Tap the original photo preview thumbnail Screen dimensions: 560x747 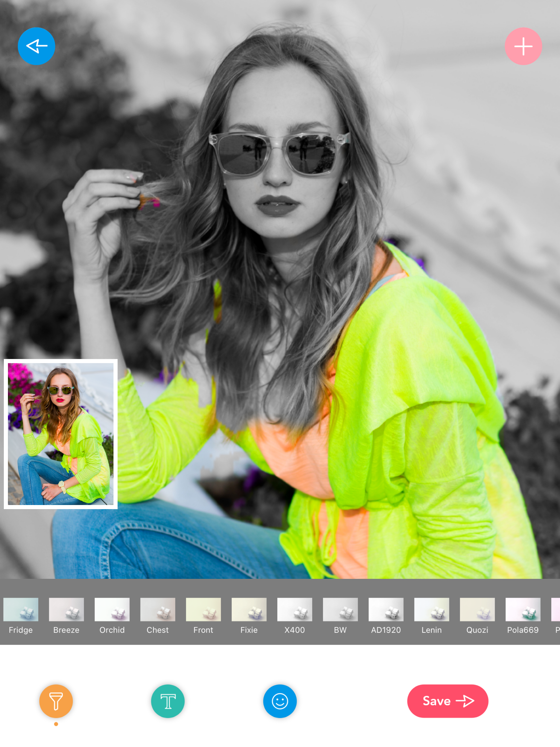[61, 434]
